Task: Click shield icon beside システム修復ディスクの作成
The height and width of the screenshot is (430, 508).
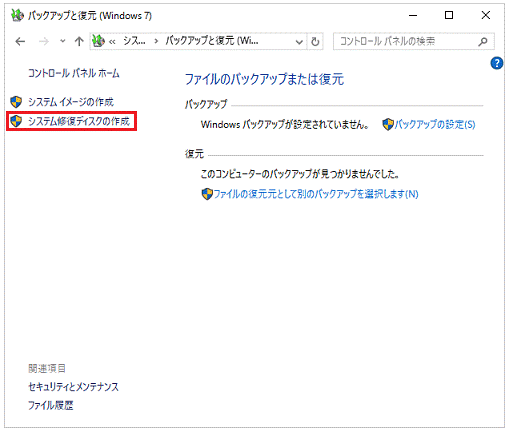Action: point(16,121)
